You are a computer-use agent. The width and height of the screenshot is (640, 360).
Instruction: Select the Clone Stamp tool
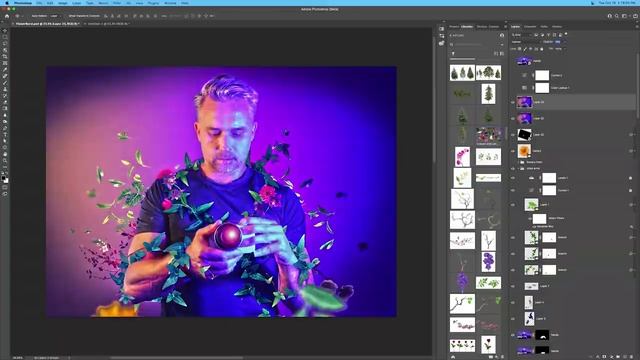pos(5,89)
